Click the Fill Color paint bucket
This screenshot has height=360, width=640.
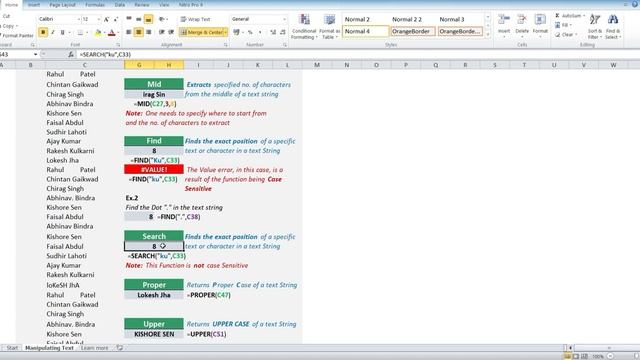coord(98,32)
